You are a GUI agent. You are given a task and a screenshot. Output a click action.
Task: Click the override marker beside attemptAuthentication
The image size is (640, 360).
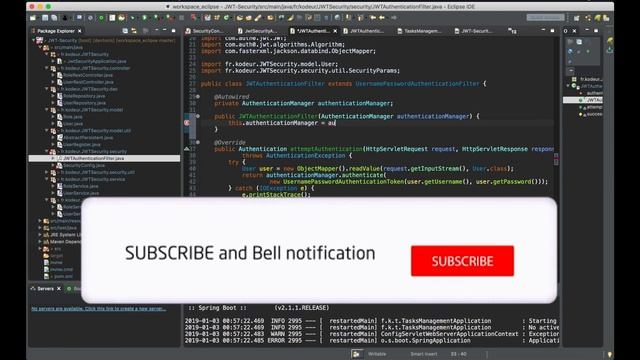(187, 149)
